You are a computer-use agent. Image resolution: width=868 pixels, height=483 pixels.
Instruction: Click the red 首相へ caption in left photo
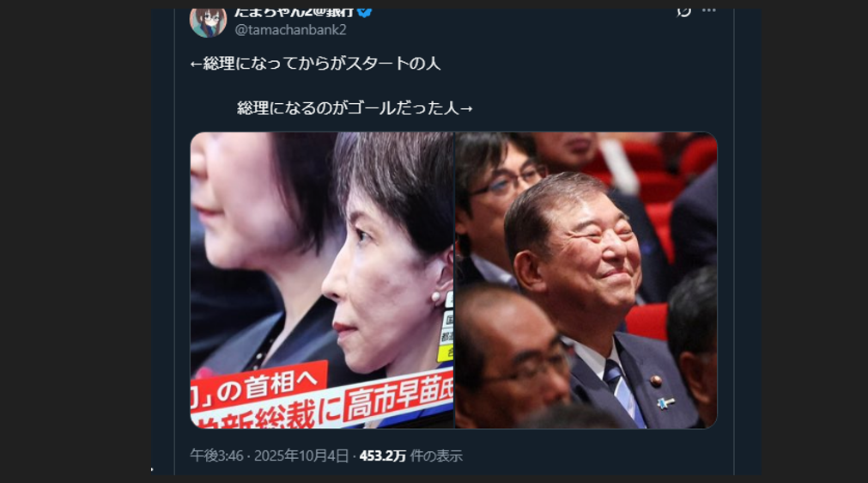(258, 388)
